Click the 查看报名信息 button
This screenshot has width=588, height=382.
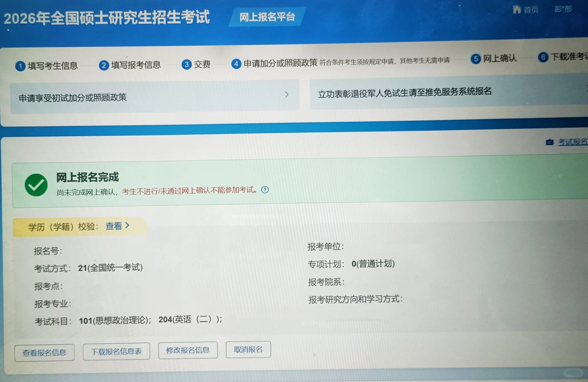tap(45, 352)
